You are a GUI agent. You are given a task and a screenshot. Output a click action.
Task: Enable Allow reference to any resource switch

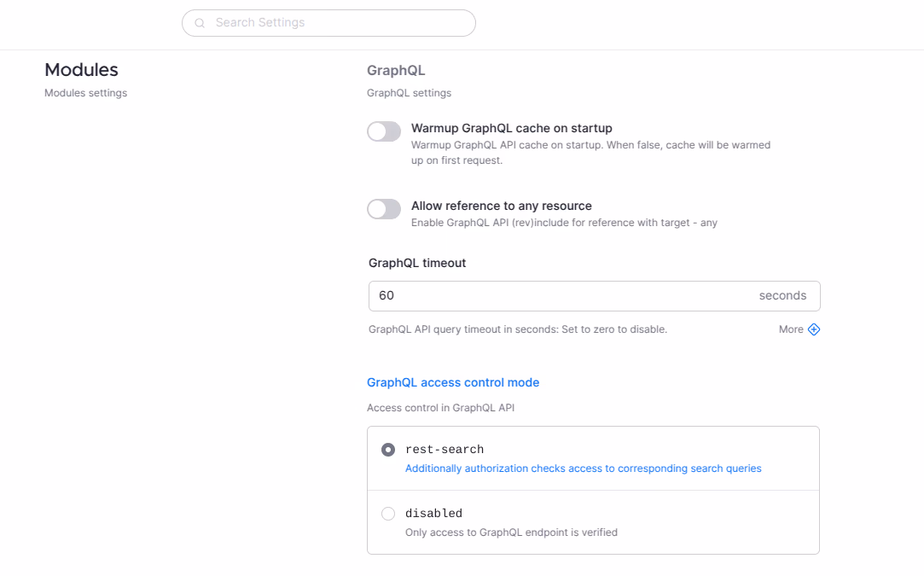384,209
